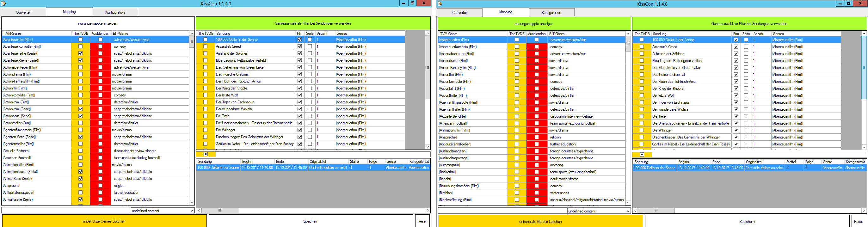Viewport: 868px width, 227px height.
Task: Click 'further education' EIT-Genre cell in left window
Action: click(x=150, y=192)
